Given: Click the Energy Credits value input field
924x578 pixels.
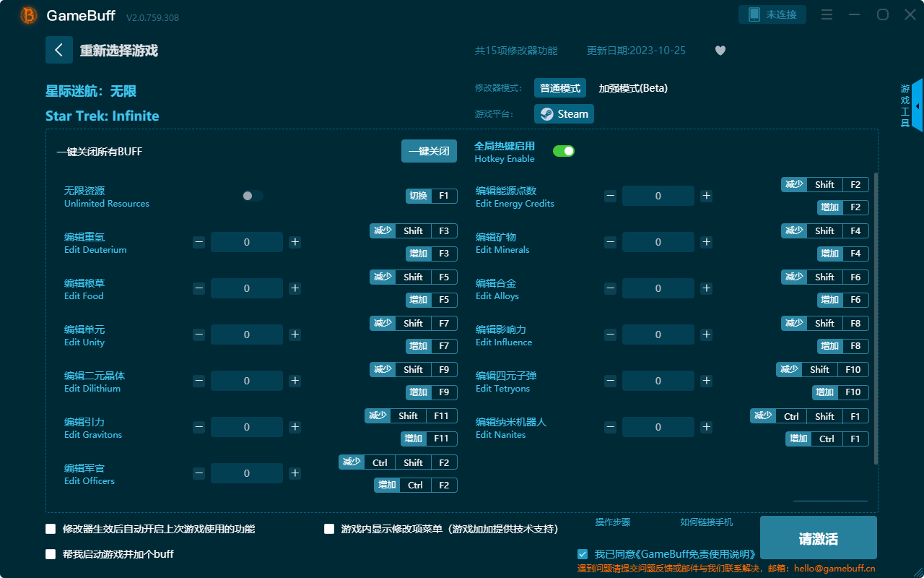Looking at the screenshot, I should click(x=658, y=196).
